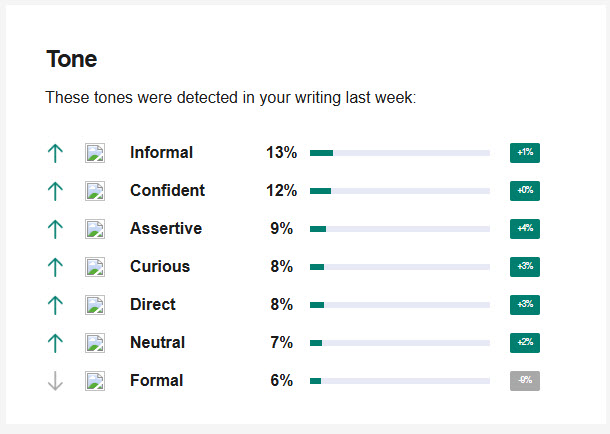Click the up arrow beside Informal
Screen dimensions: 610x434
[x=55, y=153]
